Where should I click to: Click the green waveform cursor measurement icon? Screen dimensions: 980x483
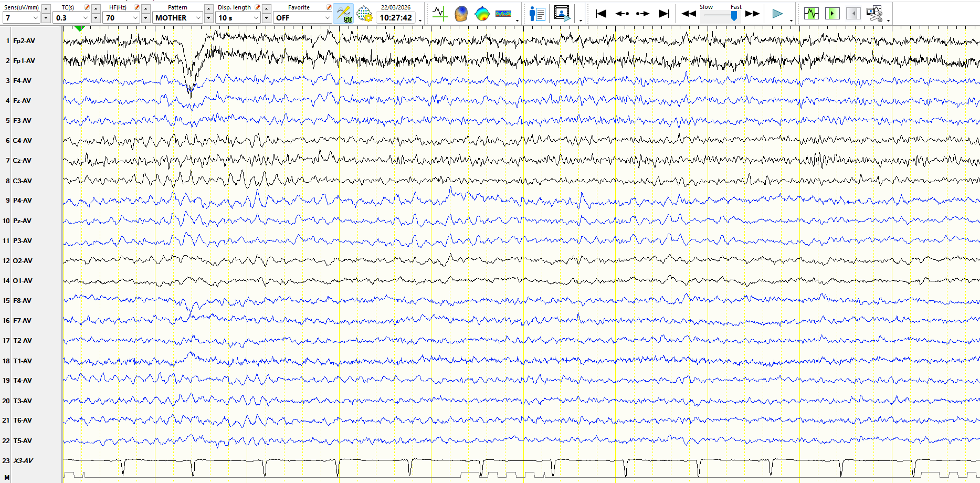pyautogui.click(x=440, y=14)
